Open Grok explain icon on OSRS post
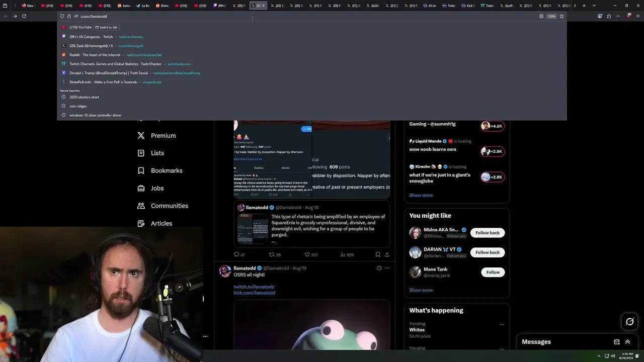 (x=379, y=268)
